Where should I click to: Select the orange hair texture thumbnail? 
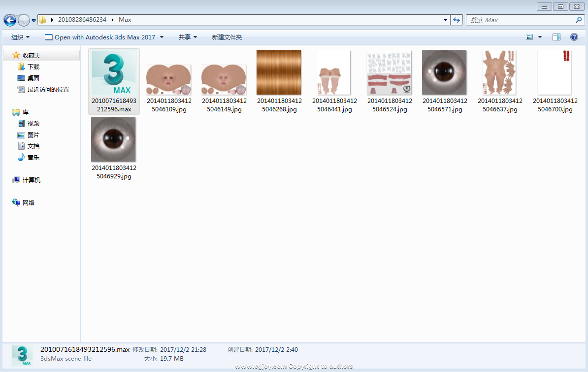pos(279,72)
